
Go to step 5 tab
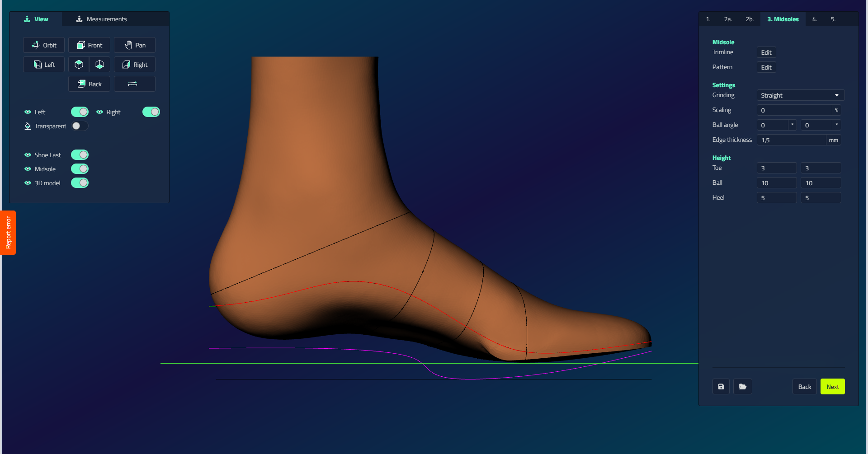tap(833, 19)
